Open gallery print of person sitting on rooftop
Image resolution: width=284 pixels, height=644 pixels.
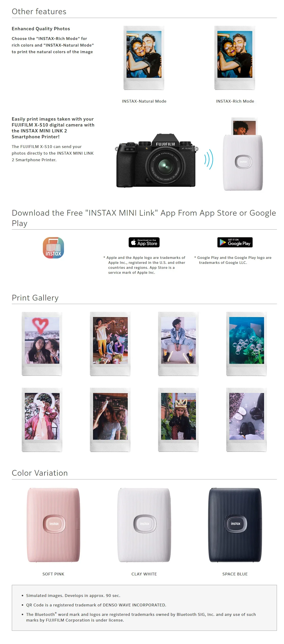(178, 344)
